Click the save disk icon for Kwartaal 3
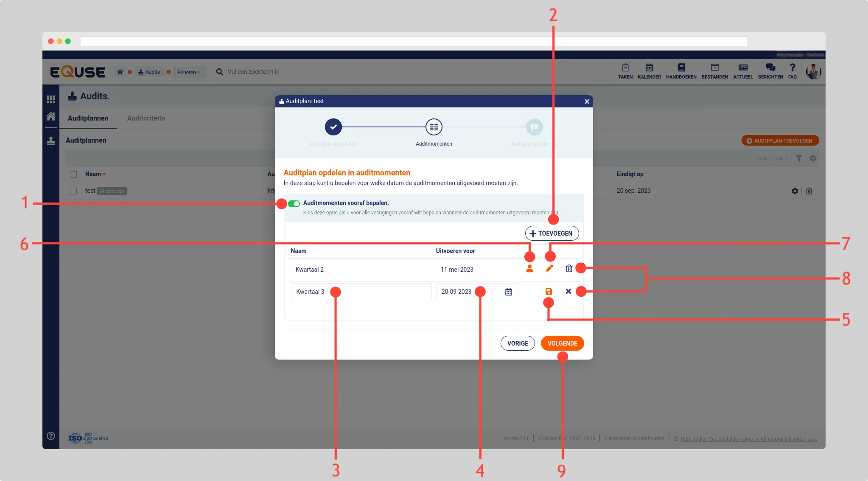This screenshot has height=481, width=868. [549, 291]
